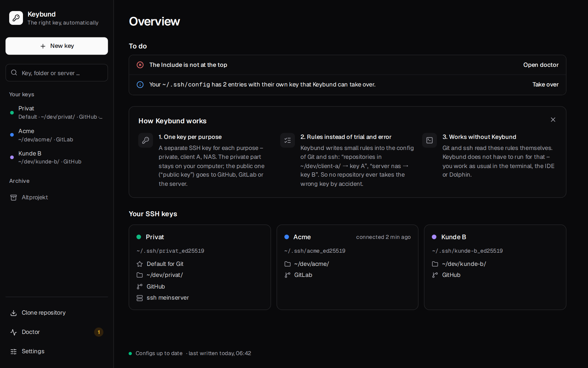Click purple status dot on Kunde B card
This screenshot has width=588, height=368.
pos(434,237)
